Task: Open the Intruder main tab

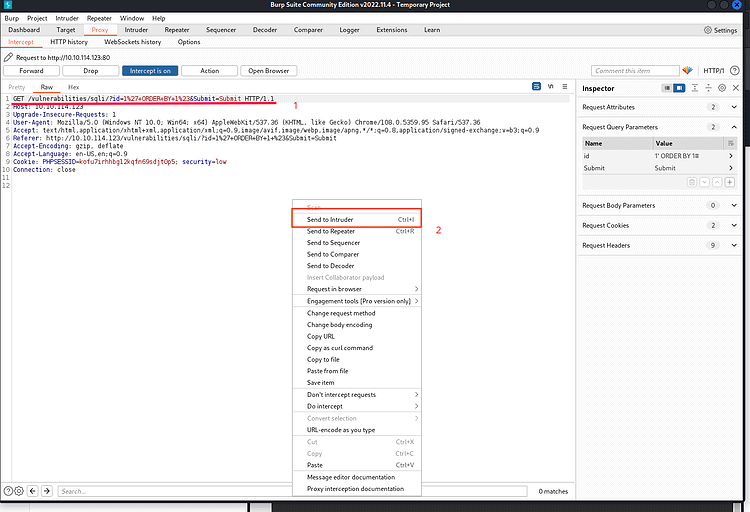Action: (x=136, y=30)
